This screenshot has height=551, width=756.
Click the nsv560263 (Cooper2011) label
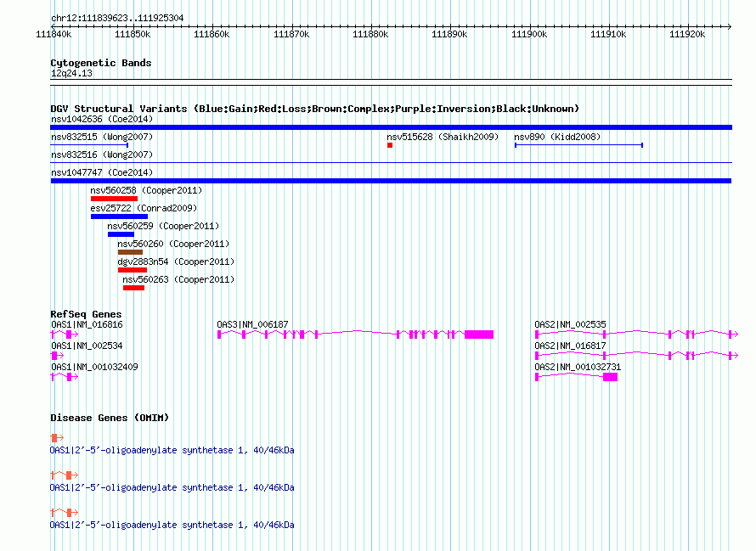[178, 279]
